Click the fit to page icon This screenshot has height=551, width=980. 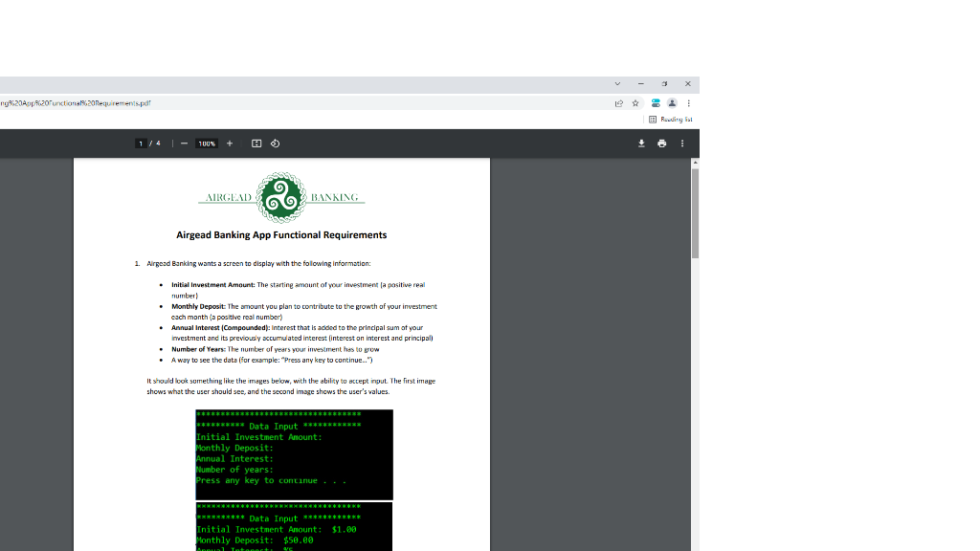(x=256, y=143)
